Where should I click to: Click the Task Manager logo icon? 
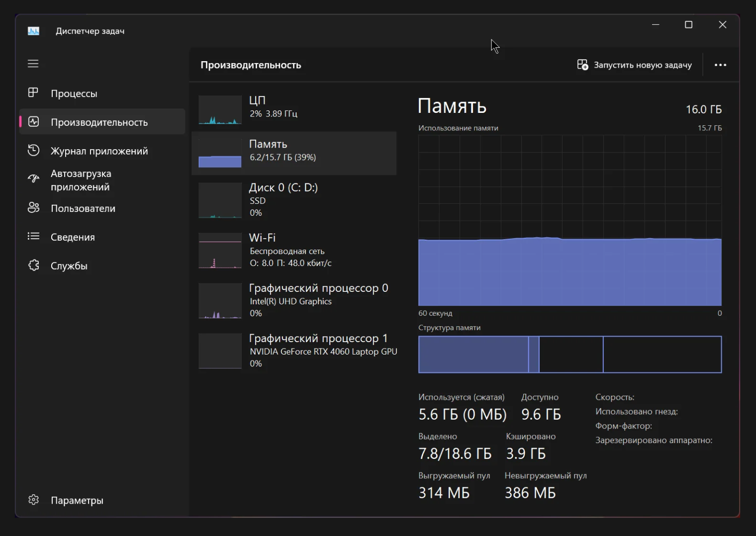coord(33,30)
